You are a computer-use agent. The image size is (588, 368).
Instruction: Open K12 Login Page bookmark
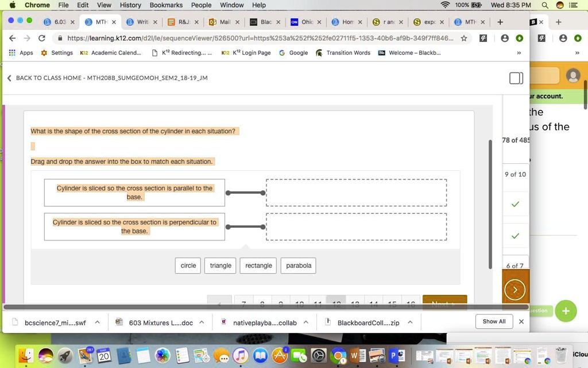[x=246, y=52]
